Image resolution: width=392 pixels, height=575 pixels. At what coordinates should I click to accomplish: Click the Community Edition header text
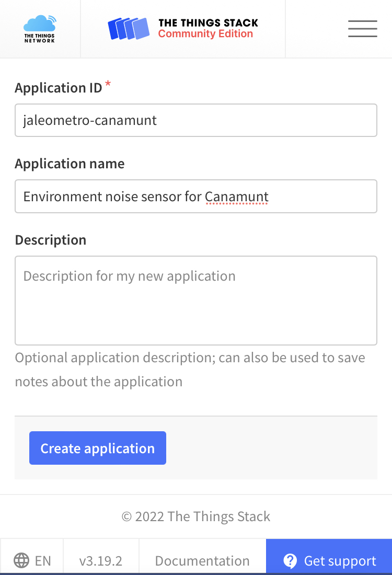pos(205,34)
